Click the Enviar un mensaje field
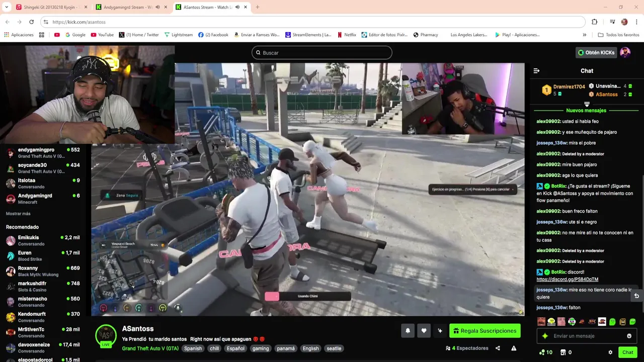This screenshot has width=644, height=362. click(587, 336)
